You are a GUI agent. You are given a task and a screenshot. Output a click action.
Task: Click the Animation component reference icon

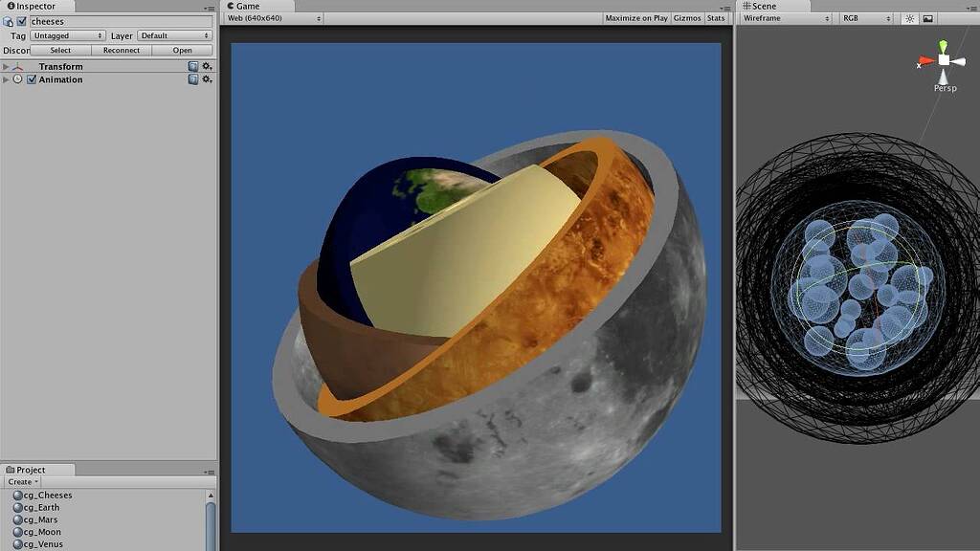point(194,79)
